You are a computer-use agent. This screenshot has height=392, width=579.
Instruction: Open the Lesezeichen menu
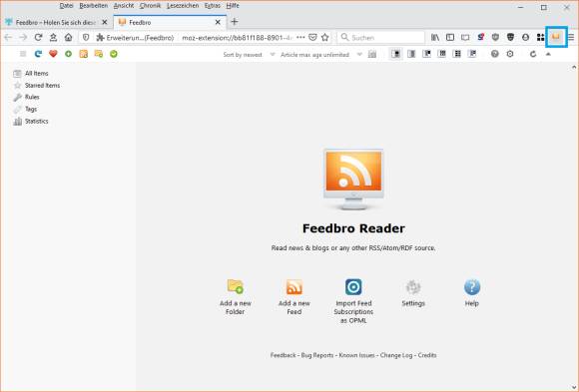183,6
